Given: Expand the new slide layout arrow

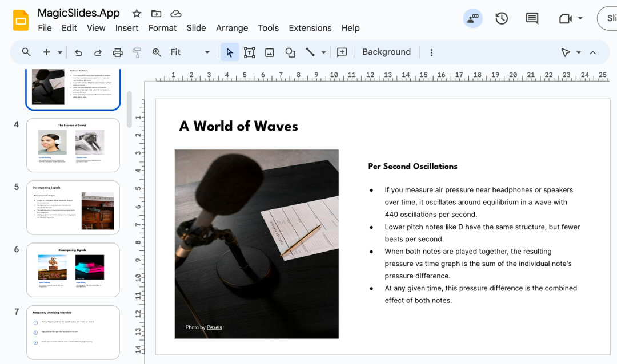Looking at the screenshot, I should click(60, 52).
